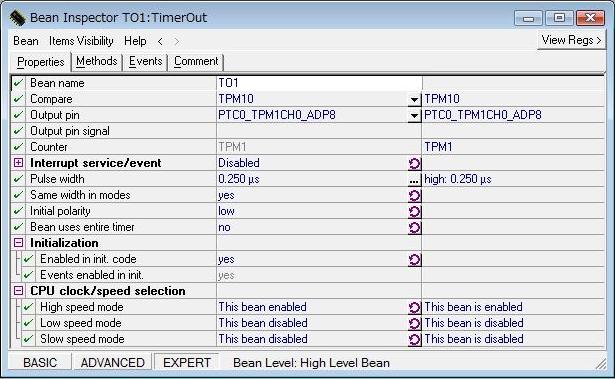
Task: Click the green check next to Bean name
Action: coord(18,83)
